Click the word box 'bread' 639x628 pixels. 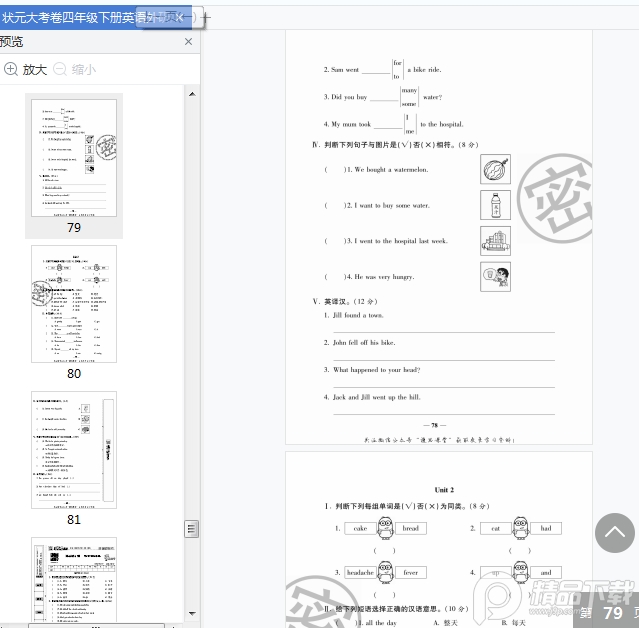(x=410, y=529)
